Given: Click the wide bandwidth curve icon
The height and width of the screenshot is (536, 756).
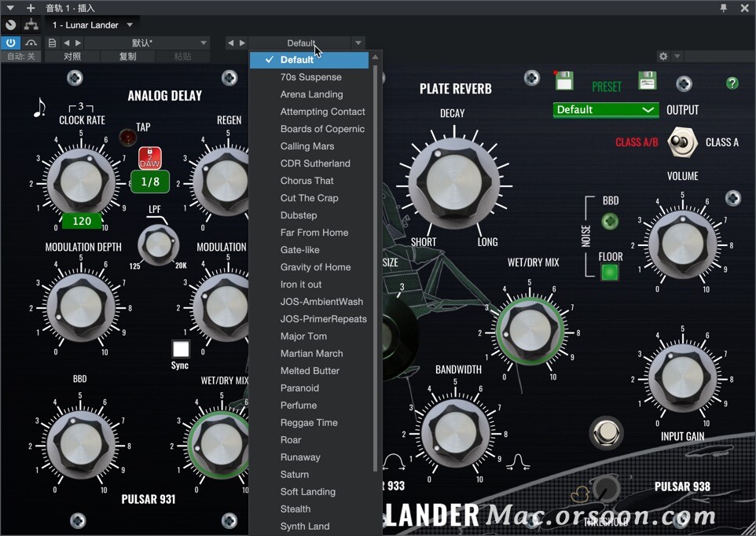Looking at the screenshot, I should click(x=394, y=461).
